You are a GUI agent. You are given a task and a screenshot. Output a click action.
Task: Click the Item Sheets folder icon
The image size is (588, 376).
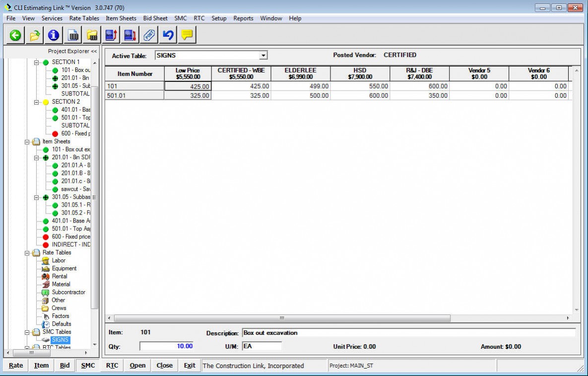(36, 142)
